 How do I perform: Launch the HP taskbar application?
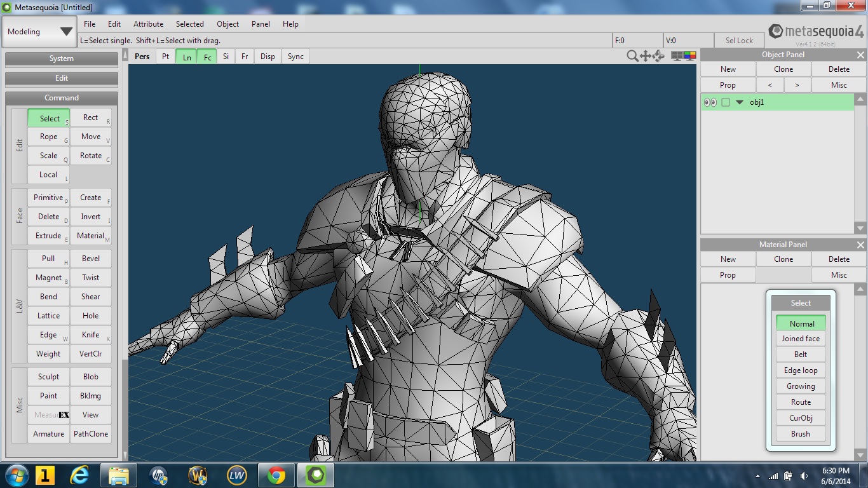pos(158,475)
